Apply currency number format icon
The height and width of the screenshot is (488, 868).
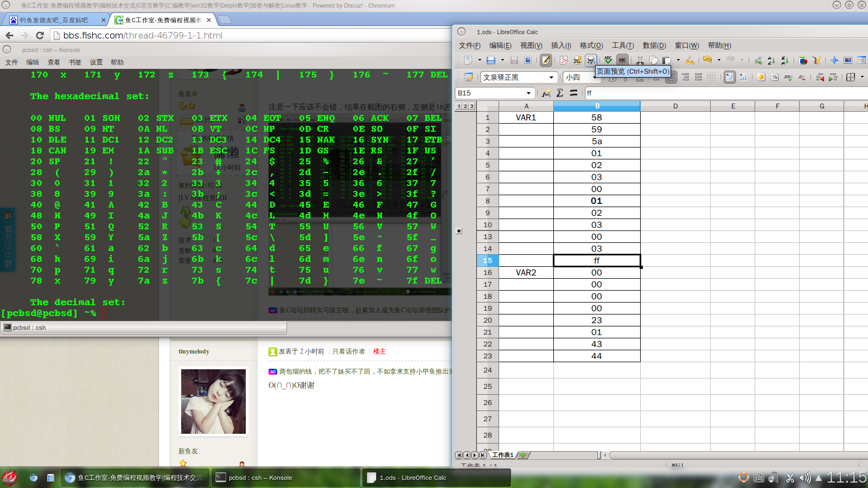coord(761,77)
